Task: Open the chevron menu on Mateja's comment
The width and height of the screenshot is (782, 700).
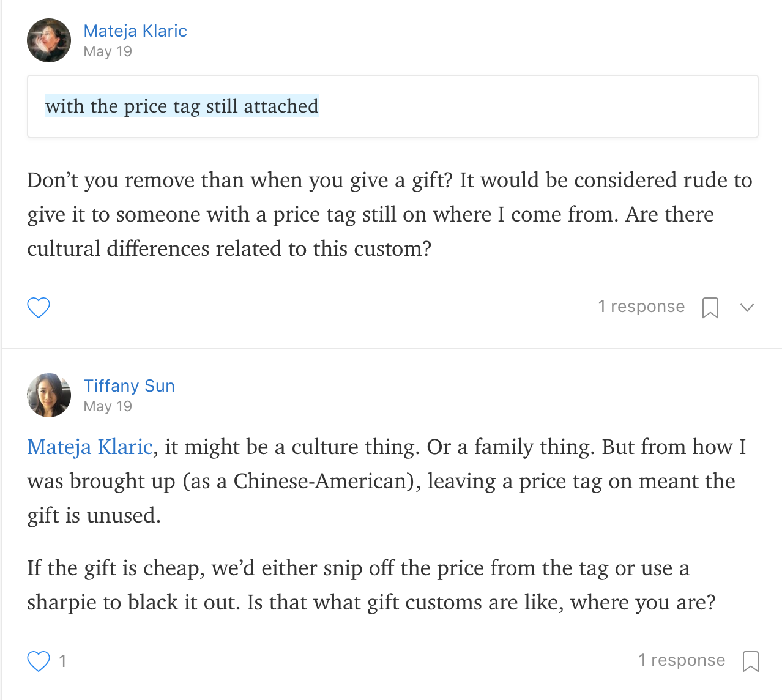Action: (x=747, y=307)
